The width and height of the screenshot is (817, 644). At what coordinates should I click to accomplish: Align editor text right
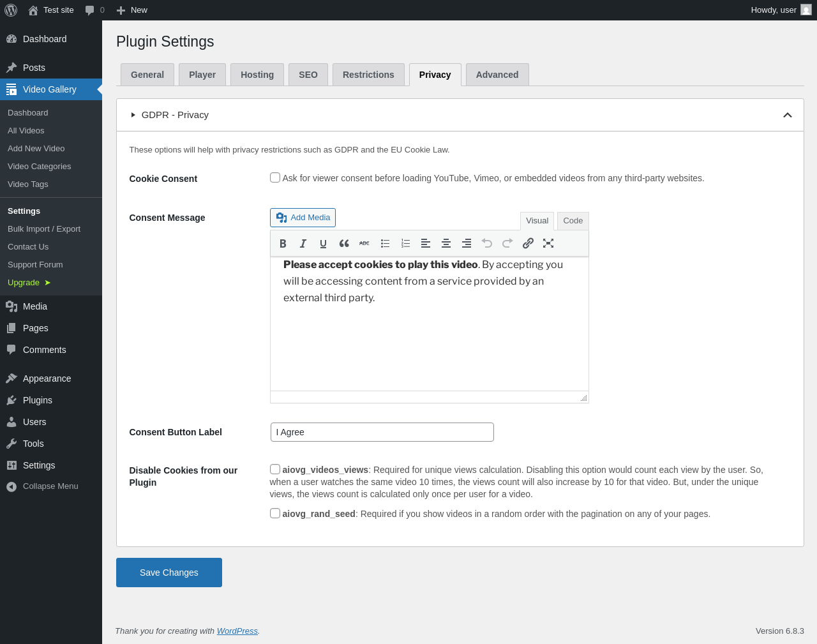coord(467,243)
